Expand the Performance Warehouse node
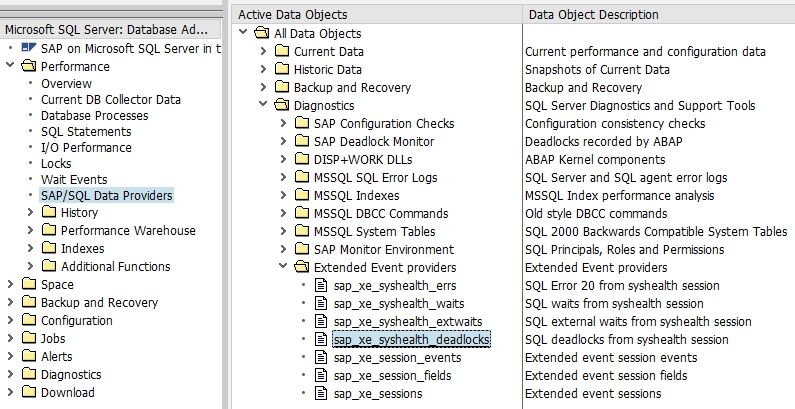Screen dimensions: 795x409 click(30, 231)
